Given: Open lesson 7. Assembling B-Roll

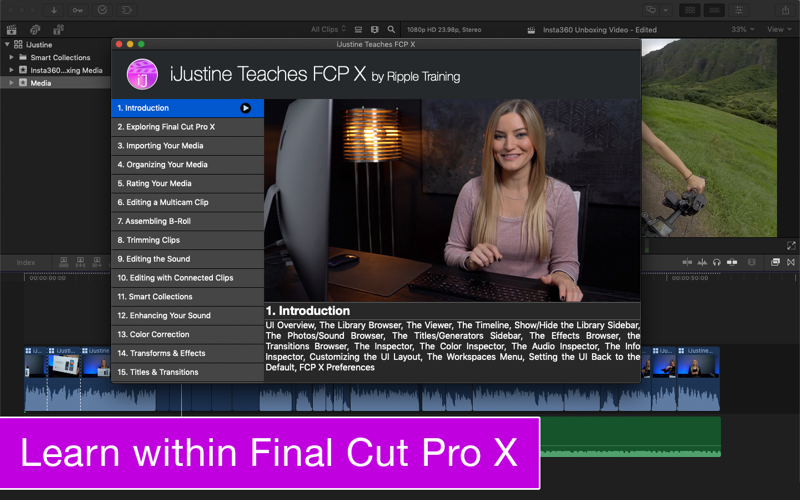Looking at the screenshot, I should tap(187, 221).
